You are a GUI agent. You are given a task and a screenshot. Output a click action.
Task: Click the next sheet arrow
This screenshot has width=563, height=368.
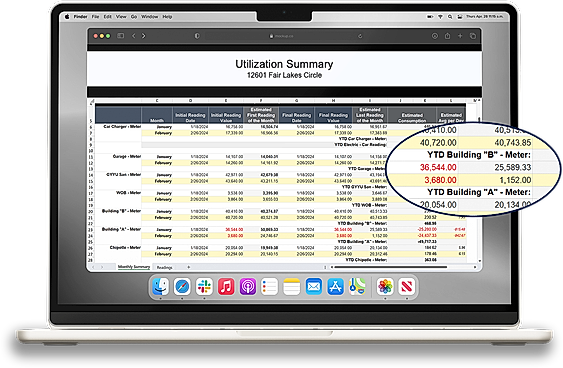pyautogui.click(x=102, y=267)
